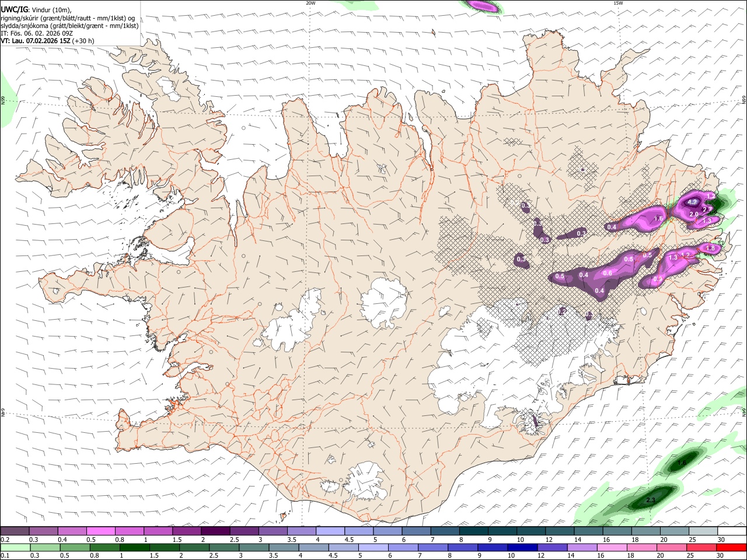
Task: Click the 1.8 value near the east coast
Action: click(710, 248)
